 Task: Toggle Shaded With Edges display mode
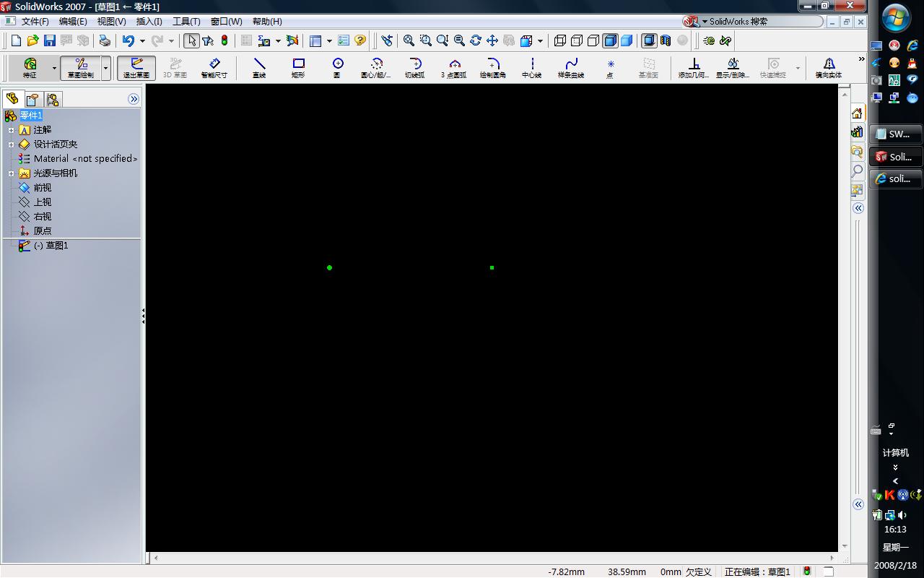pyautogui.click(x=610, y=40)
